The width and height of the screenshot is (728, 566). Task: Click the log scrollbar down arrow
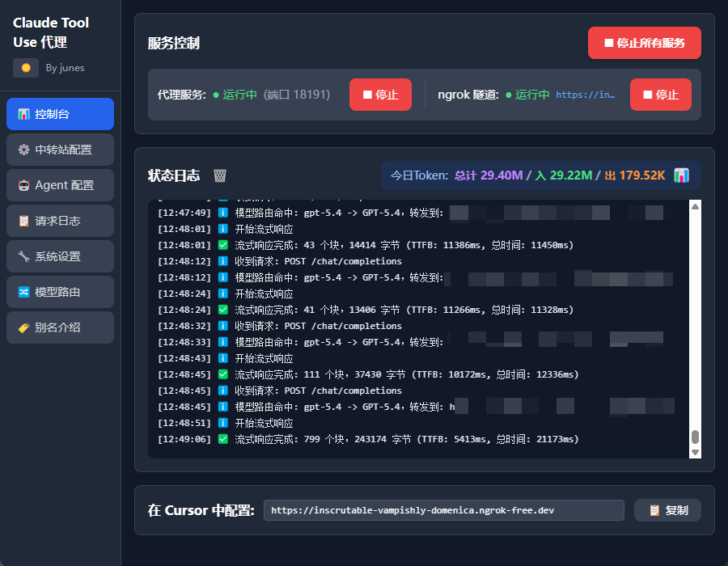click(x=695, y=452)
